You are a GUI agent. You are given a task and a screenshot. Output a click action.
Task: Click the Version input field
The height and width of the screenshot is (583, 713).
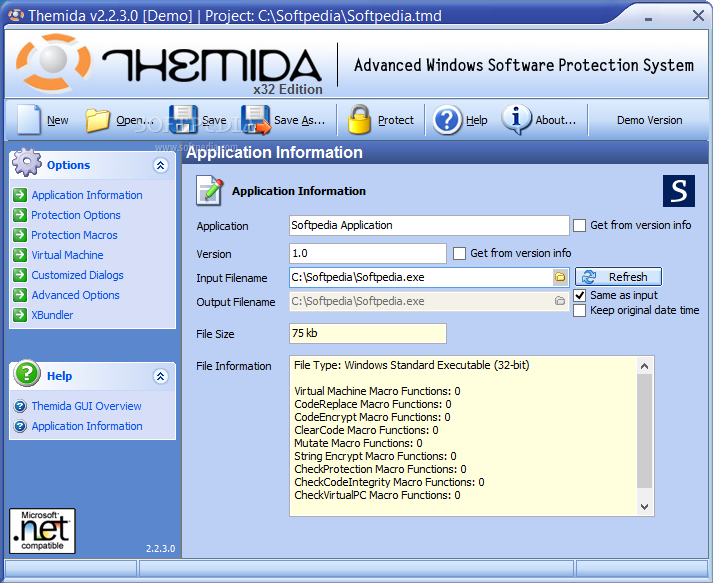[x=367, y=253]
